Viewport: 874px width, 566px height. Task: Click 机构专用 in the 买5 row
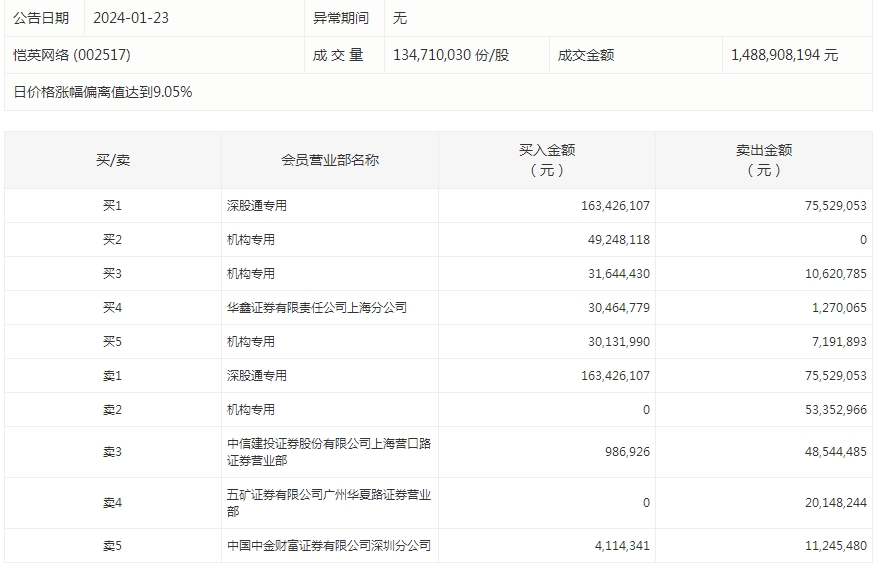(251, 342)
